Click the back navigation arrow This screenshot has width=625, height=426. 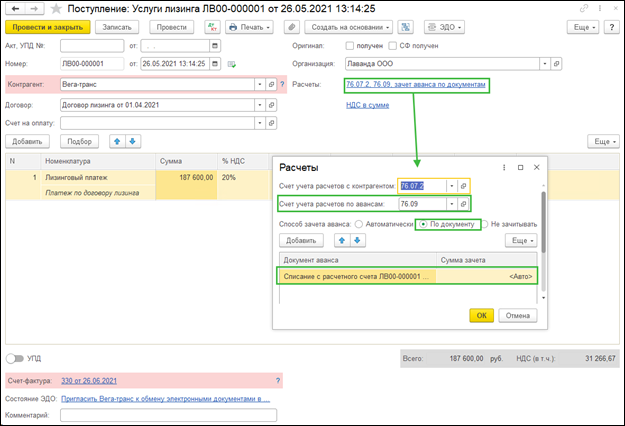tap(16, 8)
